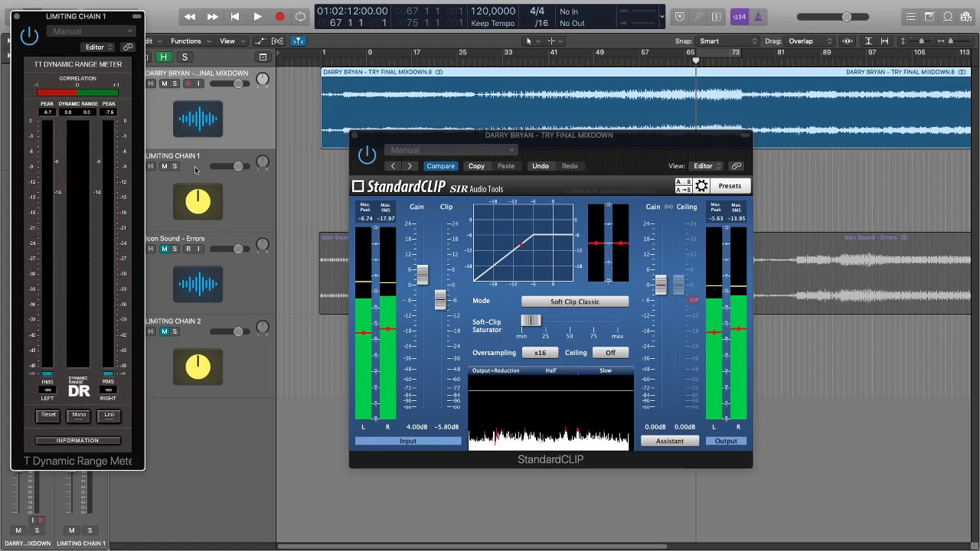
Task: Open the Snap Smart dropdown
Action: pyautogui.click(x=727, y=41)
